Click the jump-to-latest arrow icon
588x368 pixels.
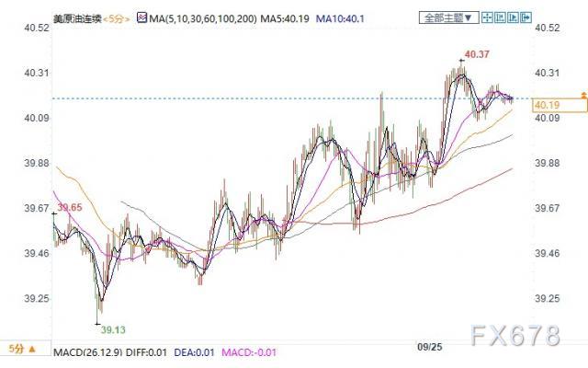[526, 17]
